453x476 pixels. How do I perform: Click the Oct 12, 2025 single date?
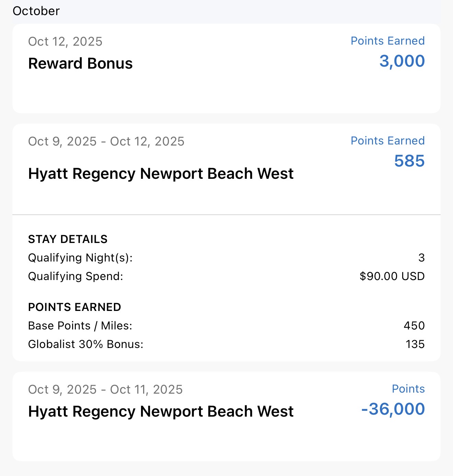click(x=65, y=42)
